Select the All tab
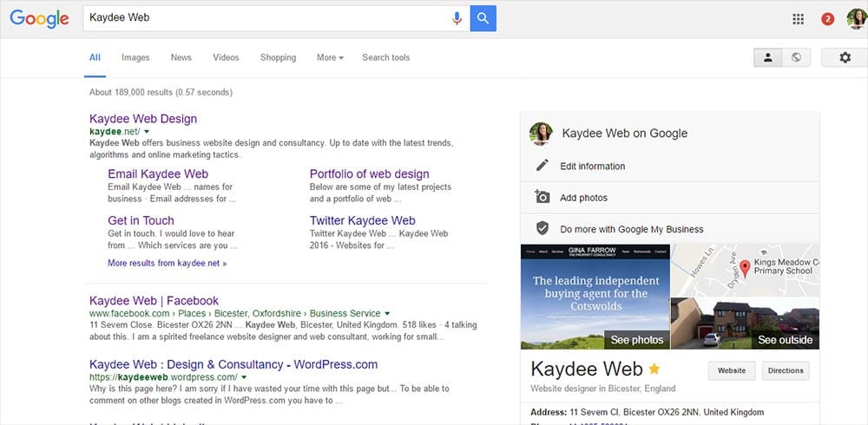Viewport: 868px width, 425px height. 95,57
